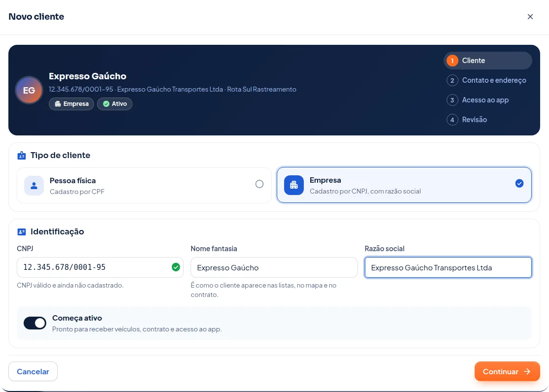Click the Empresa badge in the header

[71, 104]
